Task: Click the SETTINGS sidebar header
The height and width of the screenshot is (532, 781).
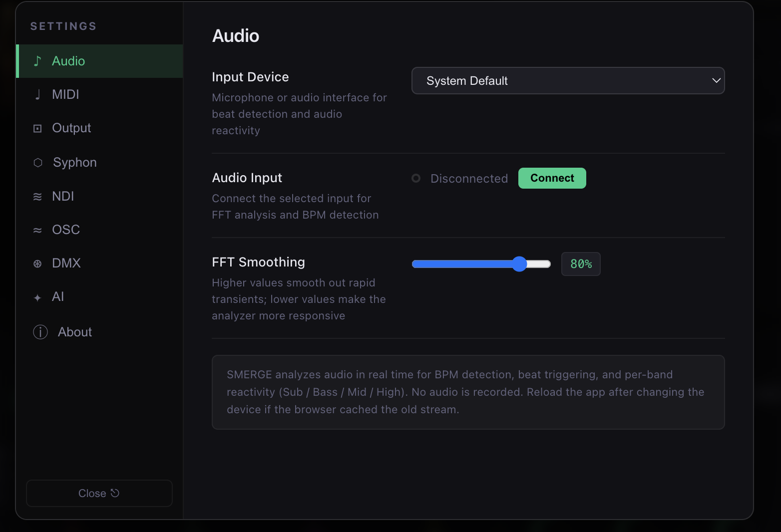Action: [x=63, y=26]
